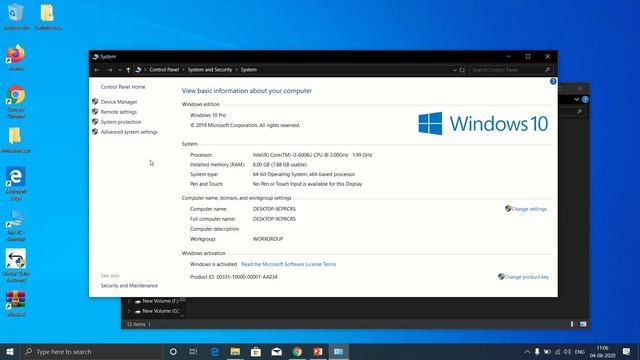Select the Control Panel breadcrumb
Image resolution: width=640 pixels, height=360 pixels.
click(x=164, y=70)
